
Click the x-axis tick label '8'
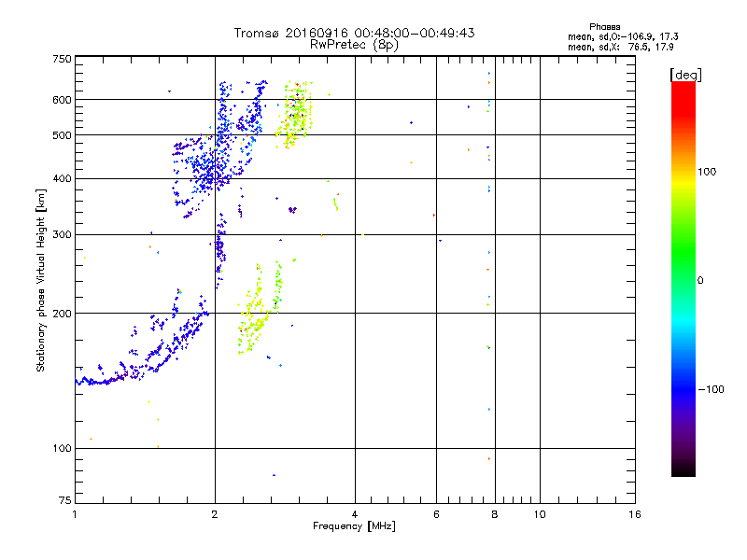click(x=495, y=514)
